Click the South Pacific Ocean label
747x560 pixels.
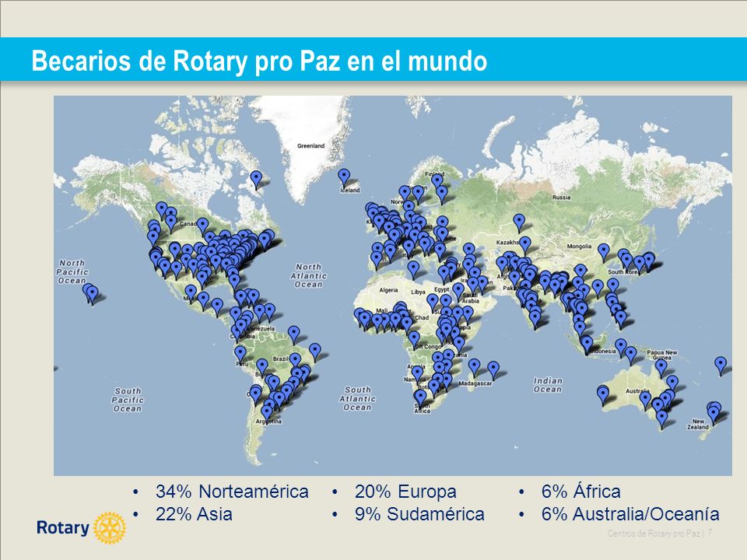pyautogui.click(x=127, y=400)
